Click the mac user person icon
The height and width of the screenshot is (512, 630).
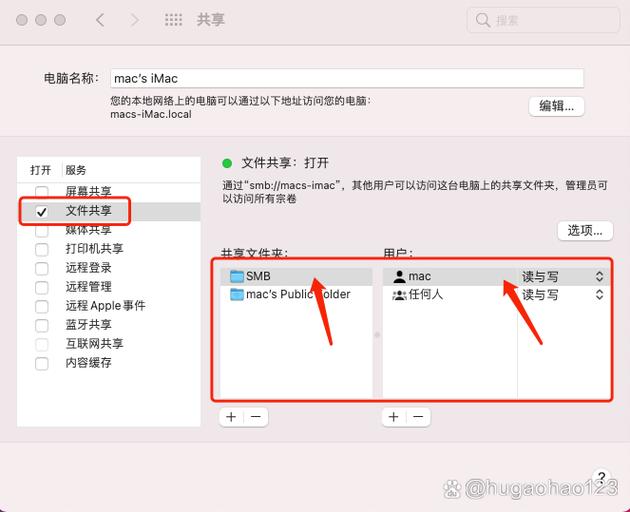click(x=399, y=276)
